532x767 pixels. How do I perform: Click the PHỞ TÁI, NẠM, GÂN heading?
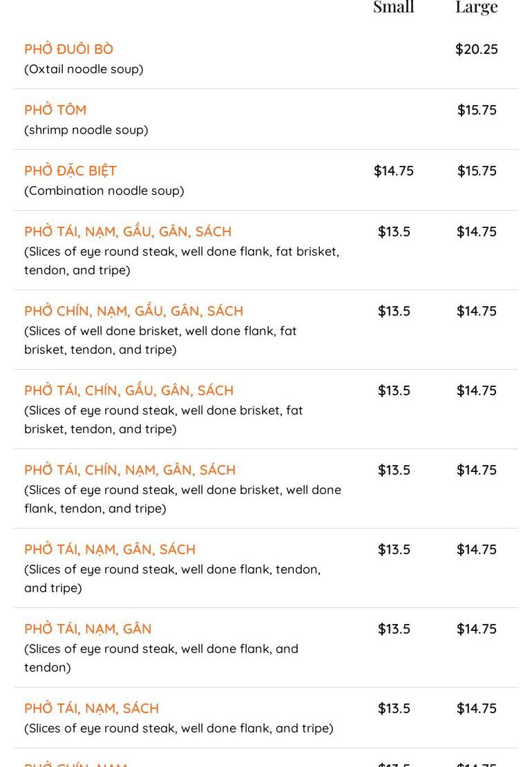tap(88, 629)
